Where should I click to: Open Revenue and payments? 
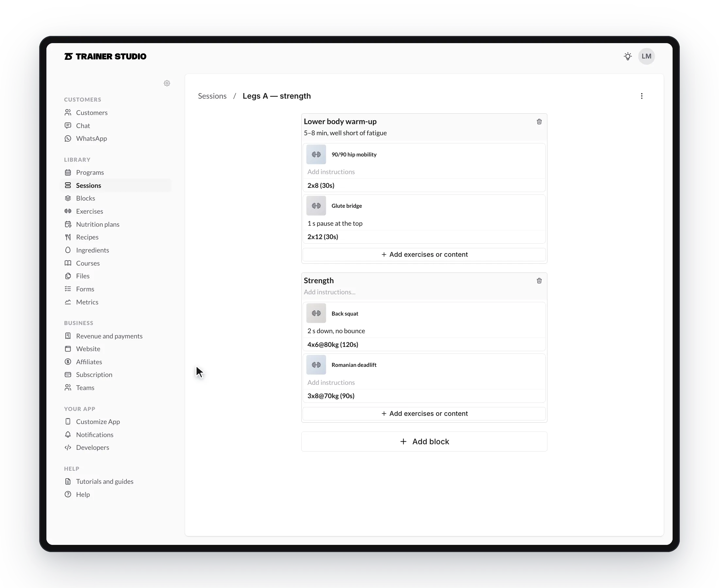tap(116, 336)
